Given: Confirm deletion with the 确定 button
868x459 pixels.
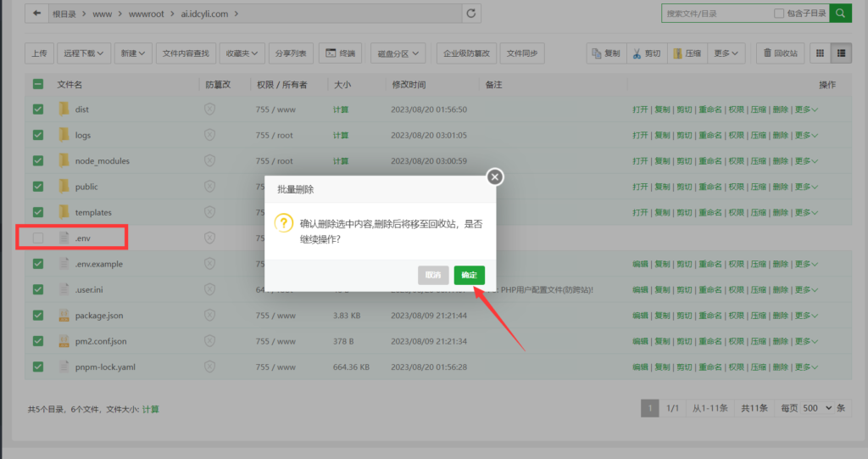Looking at the screenshot, I should [469, 275].
